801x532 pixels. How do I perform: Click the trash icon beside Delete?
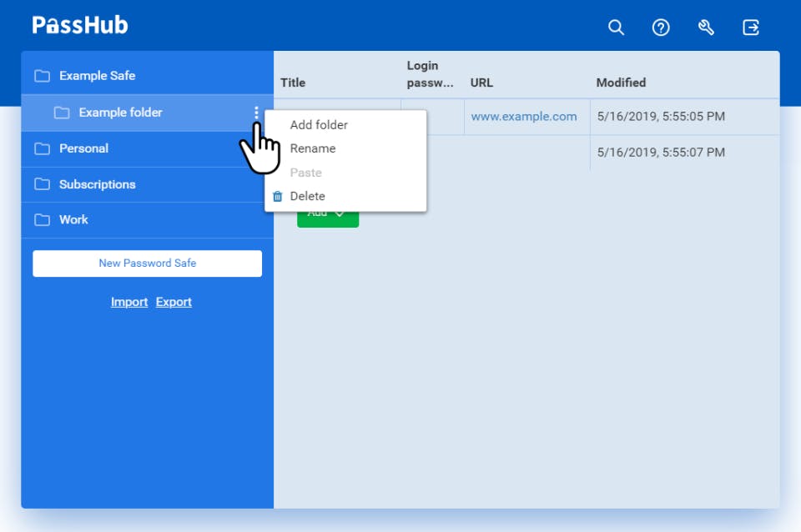tap(277, 196)
